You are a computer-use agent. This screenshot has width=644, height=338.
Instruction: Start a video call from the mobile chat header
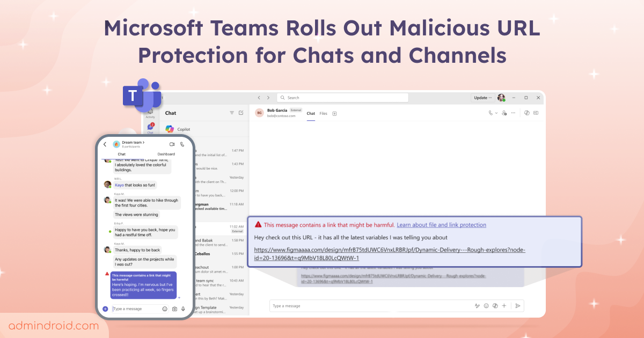click(172, 144)
